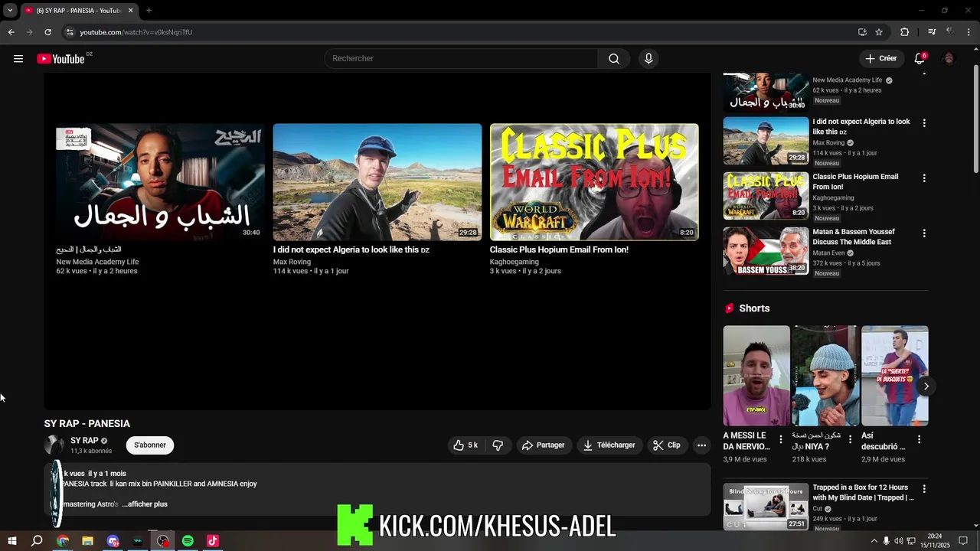
Task: Open Discord from the taskbar
Action: 113,541
